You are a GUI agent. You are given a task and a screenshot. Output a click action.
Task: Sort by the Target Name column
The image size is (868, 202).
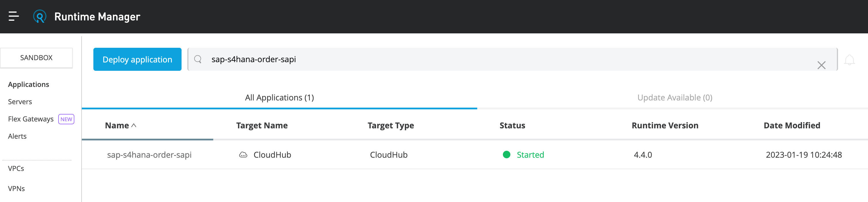coord(262,125)
